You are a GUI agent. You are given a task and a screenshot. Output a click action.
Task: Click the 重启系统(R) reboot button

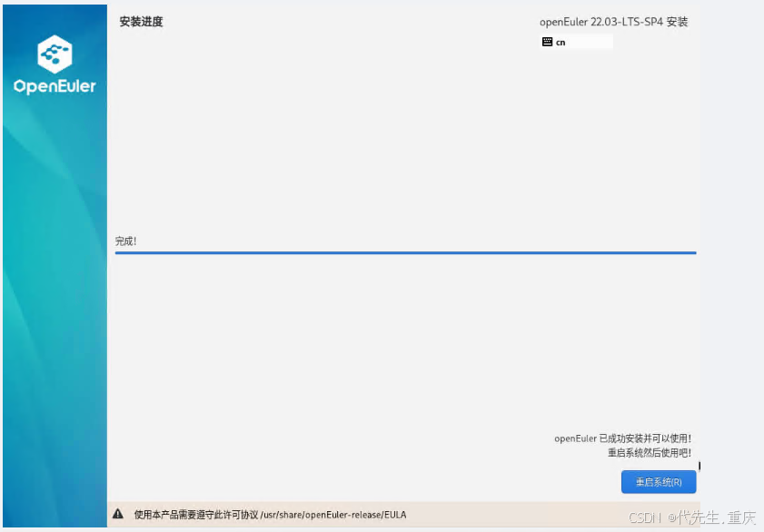[659, 482]
